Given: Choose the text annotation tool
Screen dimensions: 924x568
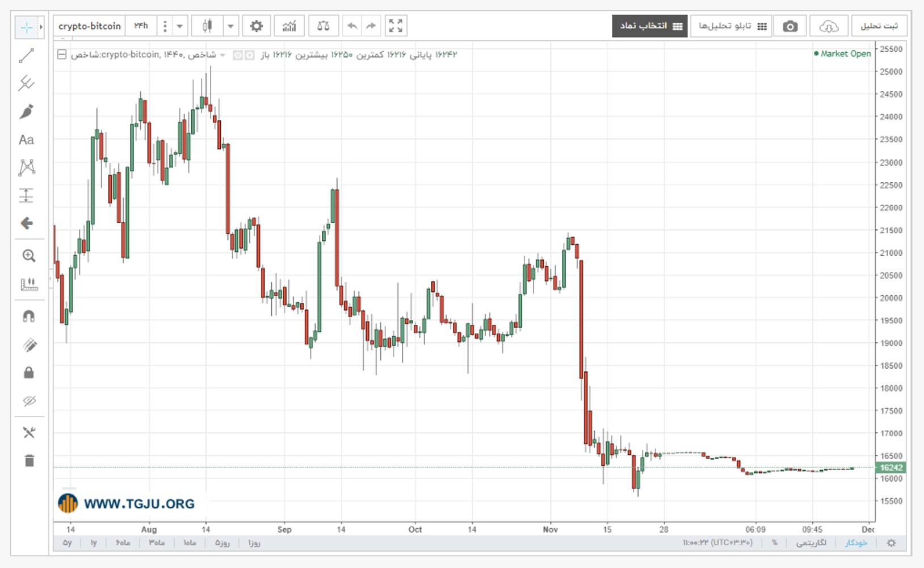Looking at the screenshot, I should coord(27,140).
